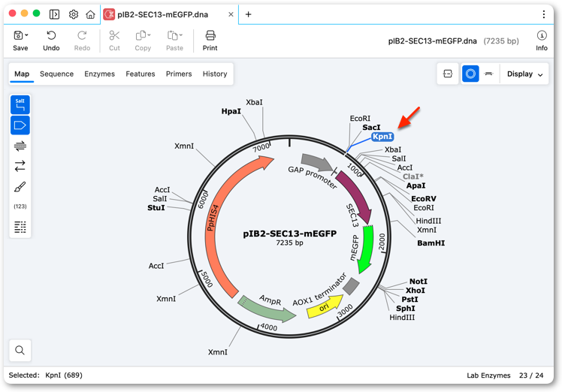Screen dimensions: 562x392
Task: Select the AmpR feature arrow
Action: point(267,309)
